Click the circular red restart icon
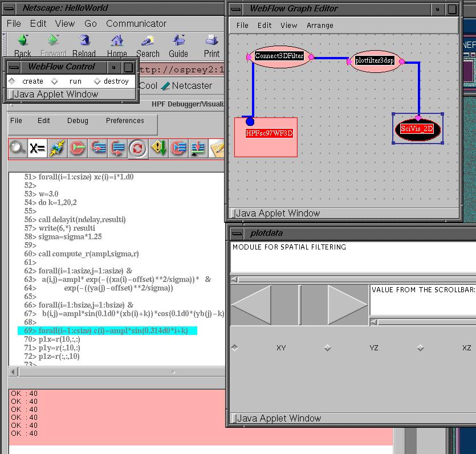476x454 pixels. (x=138, y=149)
